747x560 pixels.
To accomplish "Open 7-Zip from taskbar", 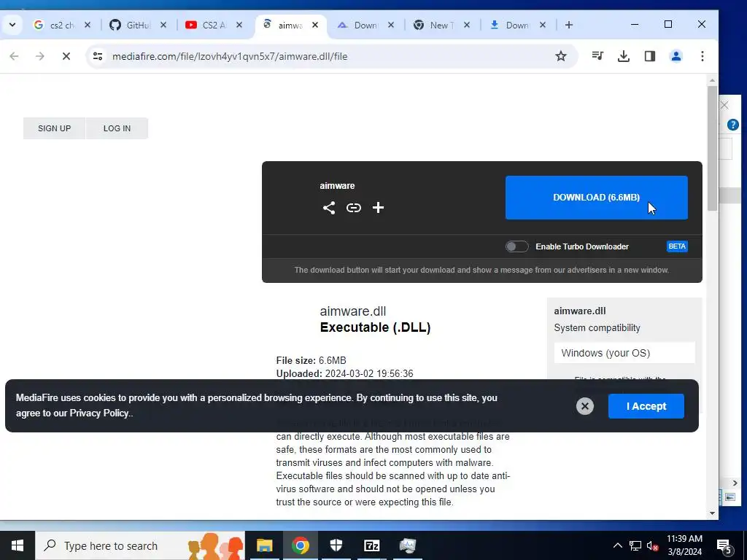I will [x=371, y=545].
